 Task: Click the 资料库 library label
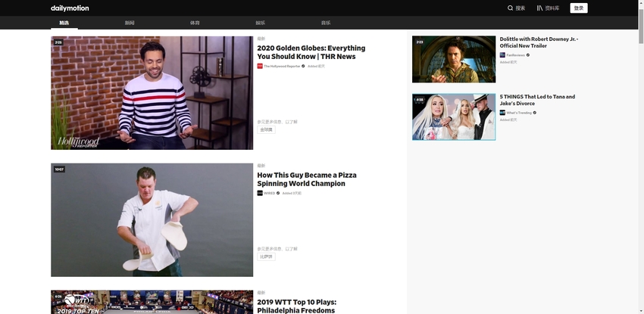pos(552,8)
